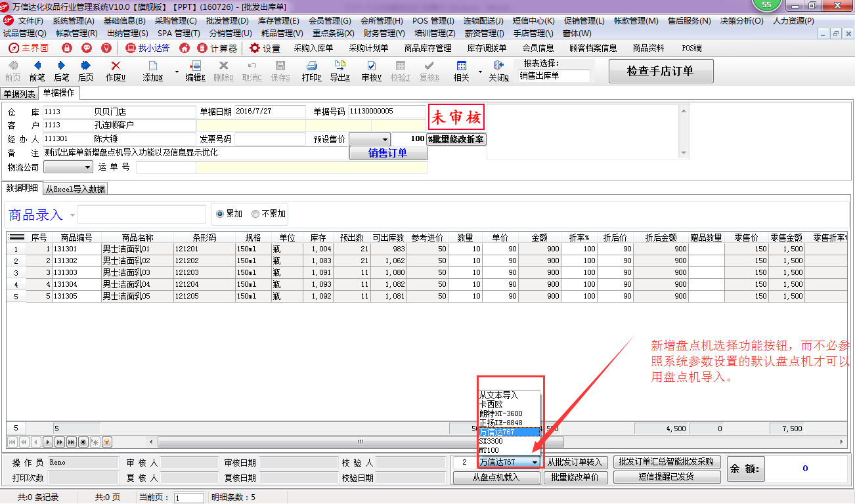Click the 发票号码 input field

point(270,139)
